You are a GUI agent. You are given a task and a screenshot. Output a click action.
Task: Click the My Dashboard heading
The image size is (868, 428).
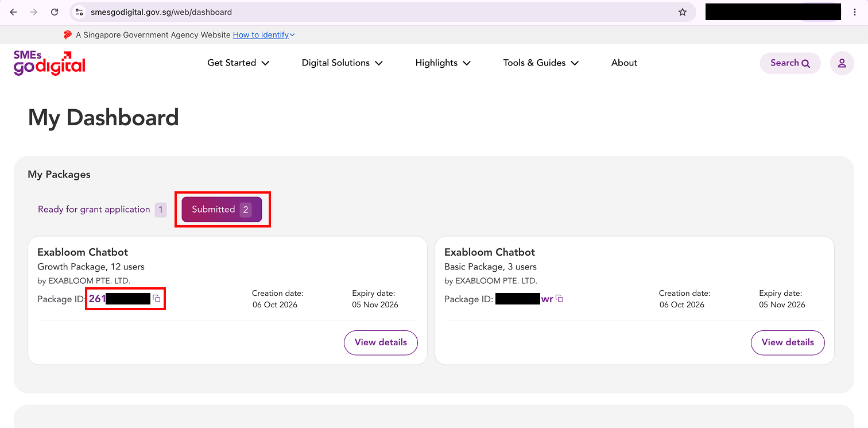(103, 118)
